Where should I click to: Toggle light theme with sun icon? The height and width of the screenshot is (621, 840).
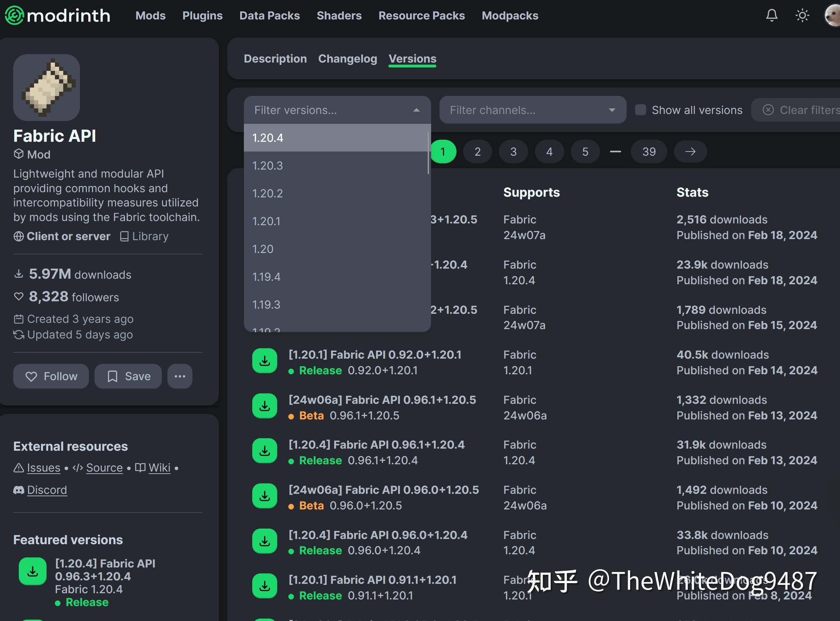point(802,15)
